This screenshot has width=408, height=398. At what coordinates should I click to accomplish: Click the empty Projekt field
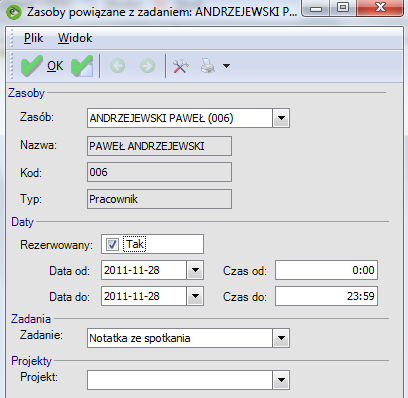pos(180,380)
